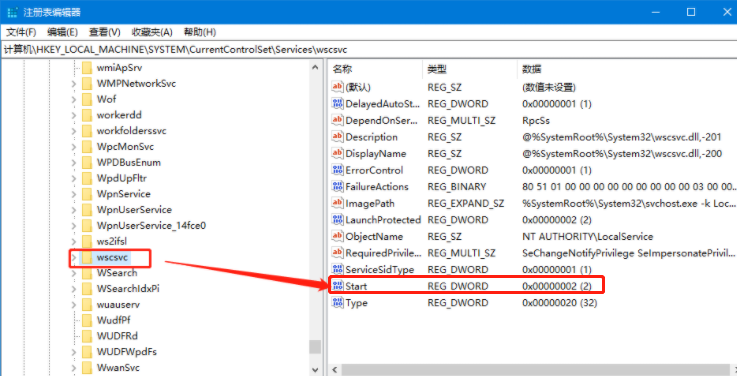The height and width of the screenshot is (376, 737).
Task: Open the 收藏夹(A) menu
Action: point(152,32)
